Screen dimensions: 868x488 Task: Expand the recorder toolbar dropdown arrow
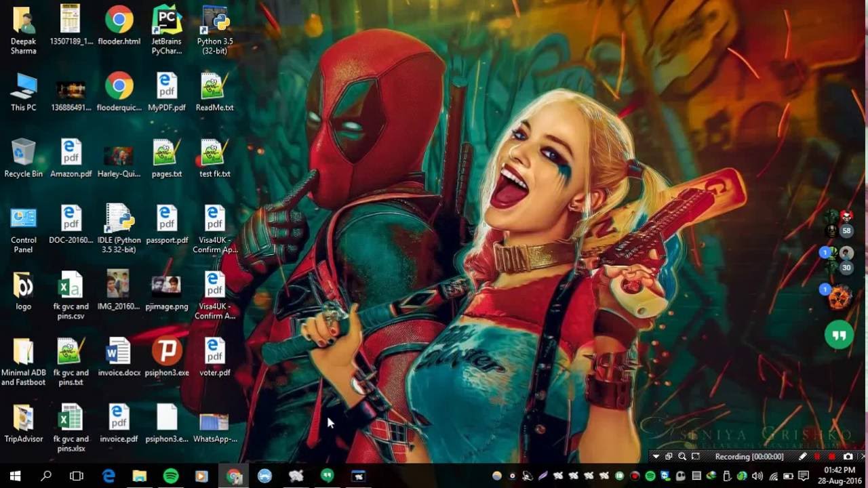pos(656,457)
